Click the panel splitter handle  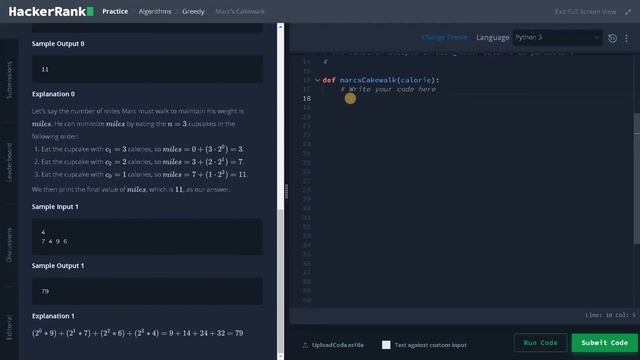286,191
